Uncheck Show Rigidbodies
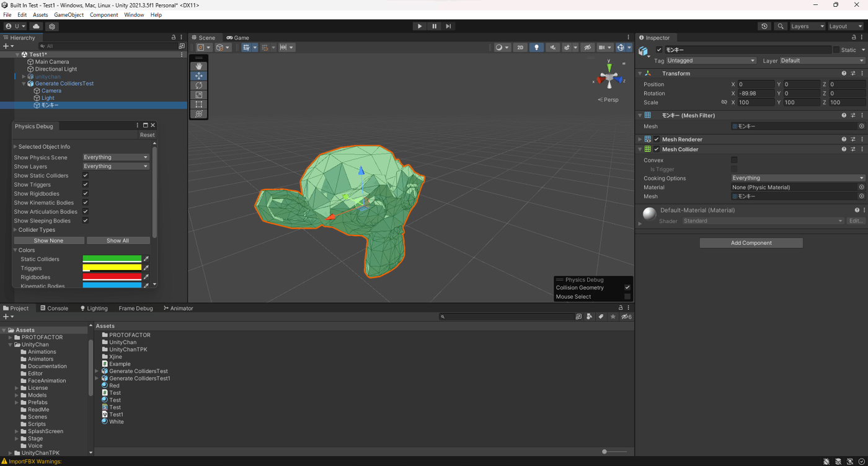 coord(86,193)
